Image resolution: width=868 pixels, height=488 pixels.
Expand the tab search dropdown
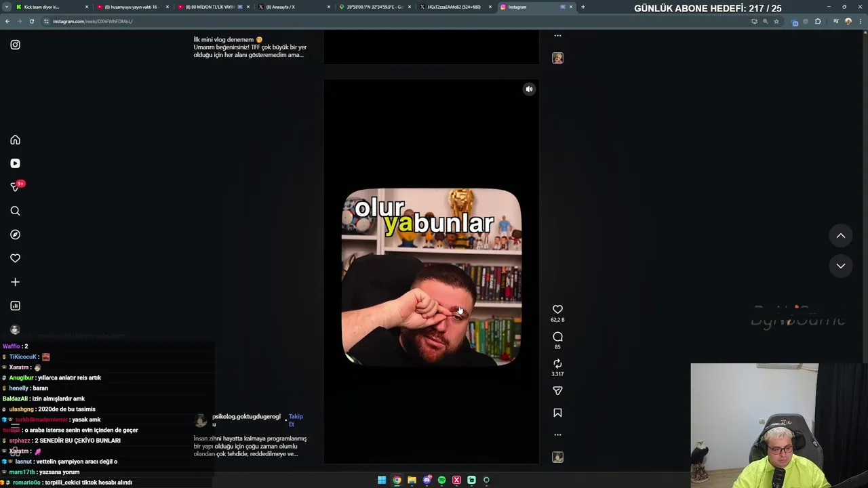pyautogui.click(x=5, y=7)
